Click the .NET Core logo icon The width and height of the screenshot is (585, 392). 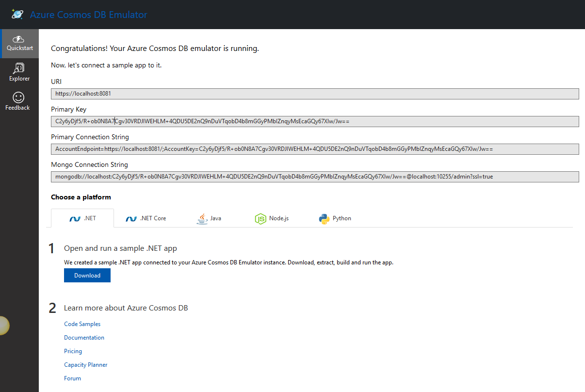click(131, 219)
